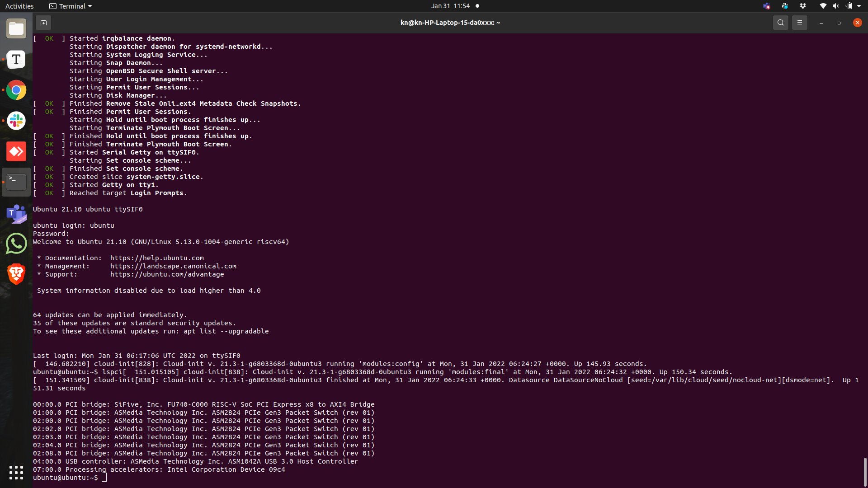Viewport: 868px width, 488px height.
Task: Close the terminal window
Action: point(858,23)
